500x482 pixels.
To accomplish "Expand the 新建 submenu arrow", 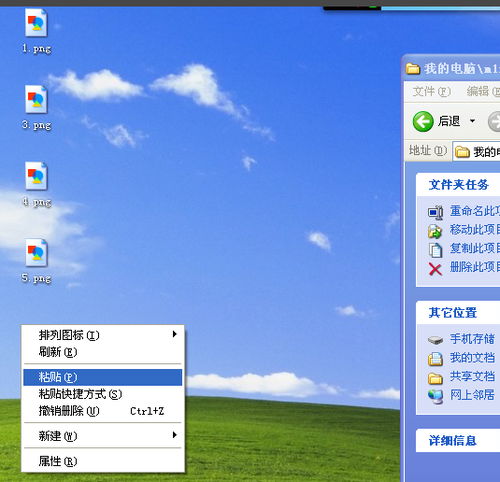I will pos(174,435).
